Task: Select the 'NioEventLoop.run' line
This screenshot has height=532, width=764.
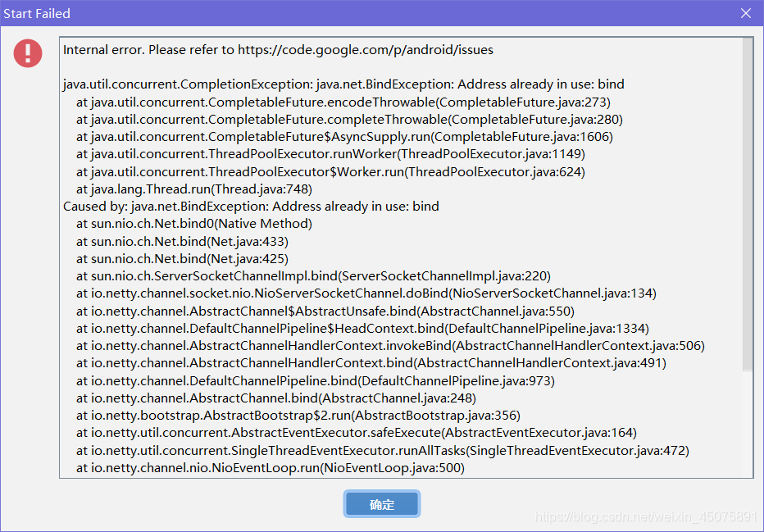Action: pos(271,468)
